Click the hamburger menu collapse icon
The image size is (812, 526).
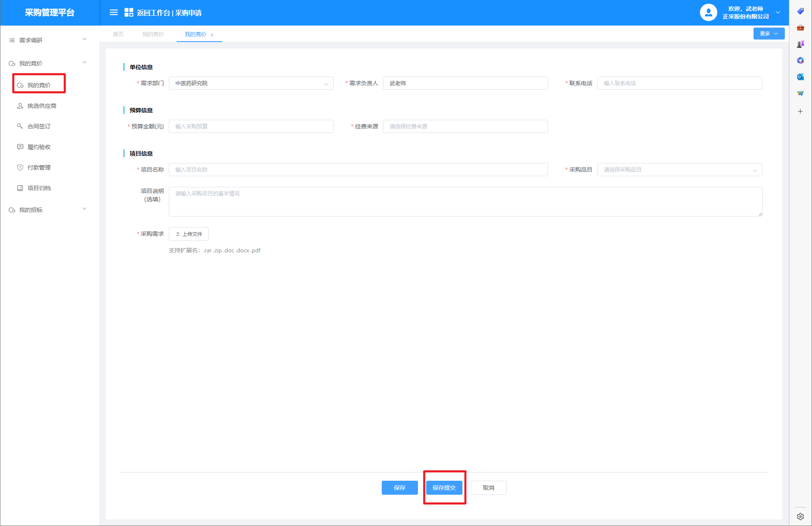[x=114, y=13]
